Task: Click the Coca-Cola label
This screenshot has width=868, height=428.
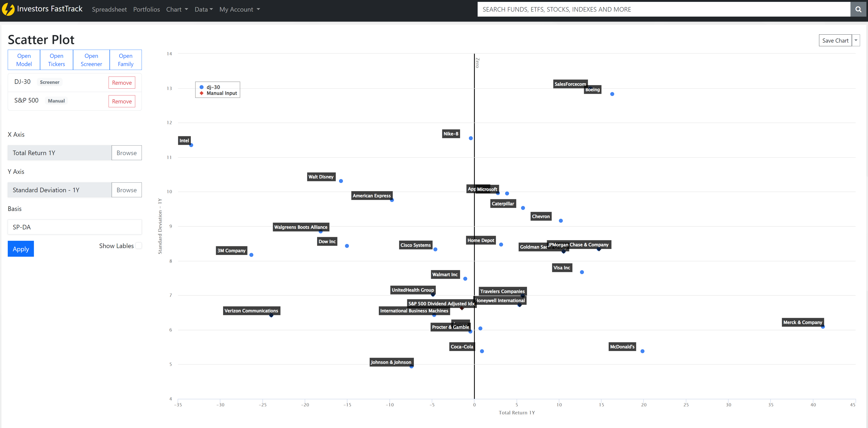Action: [462, 347]
